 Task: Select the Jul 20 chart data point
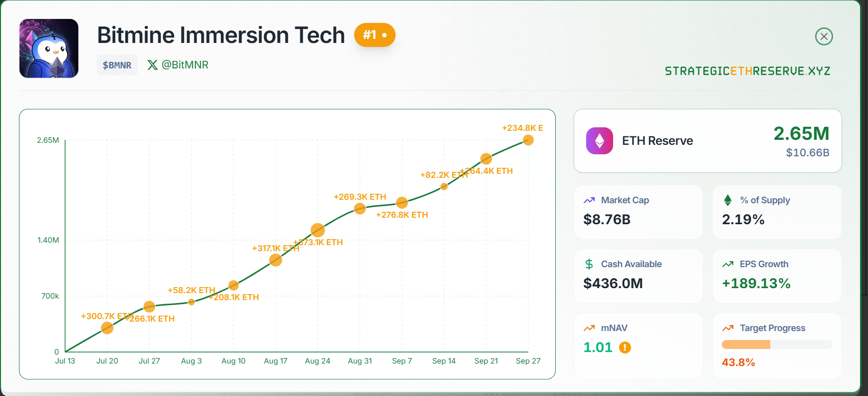107,328
